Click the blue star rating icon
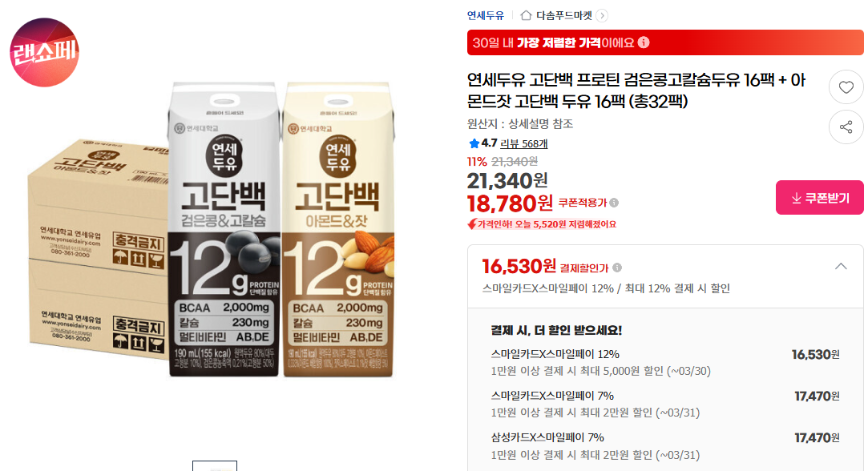The height and width of the screenshot is (471, 868). (x=474, y=144)
